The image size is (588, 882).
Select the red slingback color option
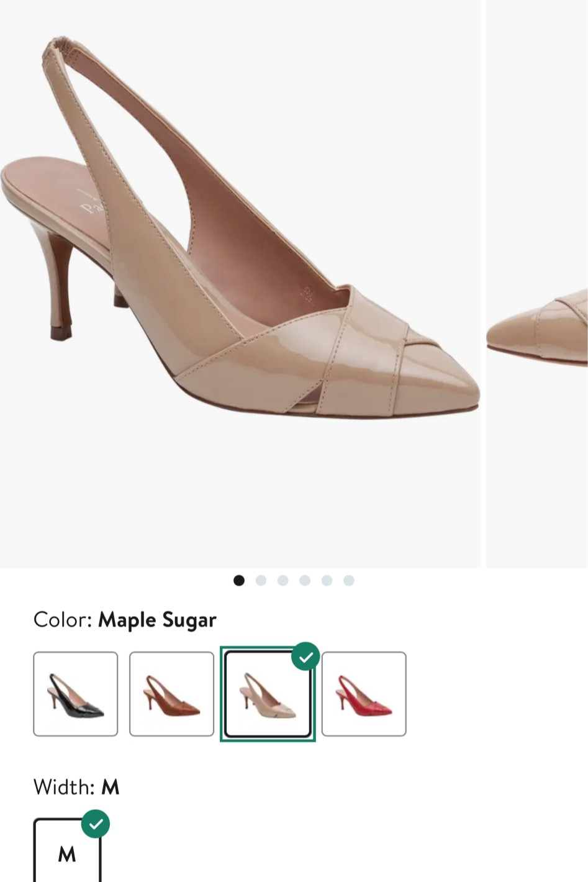(364, 694)
